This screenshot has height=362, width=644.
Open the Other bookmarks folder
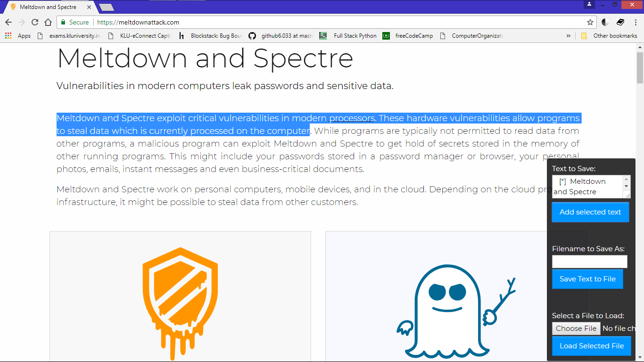(609, 35)
